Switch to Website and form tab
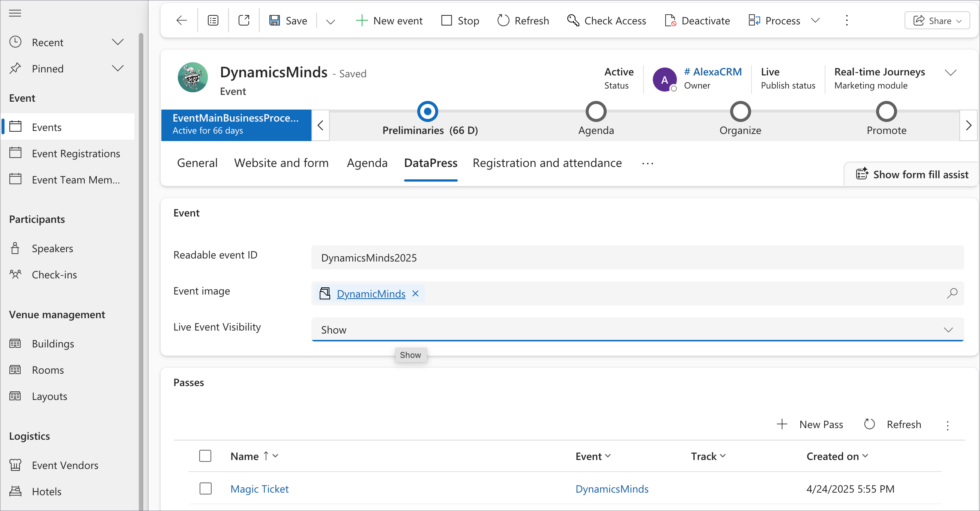 point(281,163)
